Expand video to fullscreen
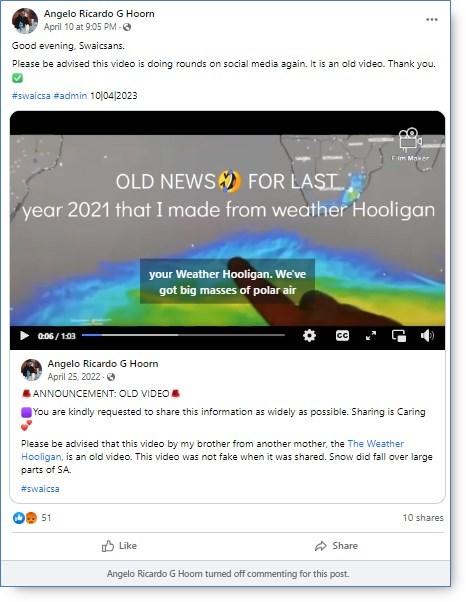466x602 pixels. pyautogui.click(x=371, y=336)
